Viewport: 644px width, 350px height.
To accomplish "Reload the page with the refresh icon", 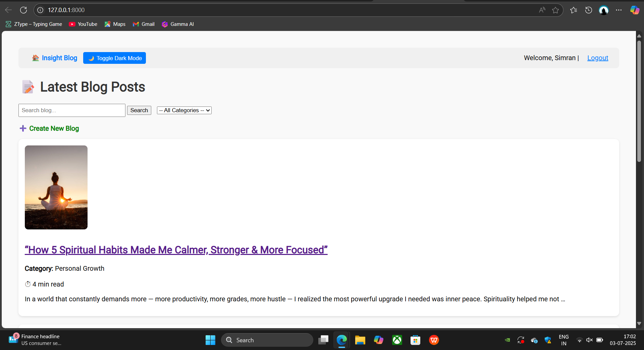I will pos(23,10).
